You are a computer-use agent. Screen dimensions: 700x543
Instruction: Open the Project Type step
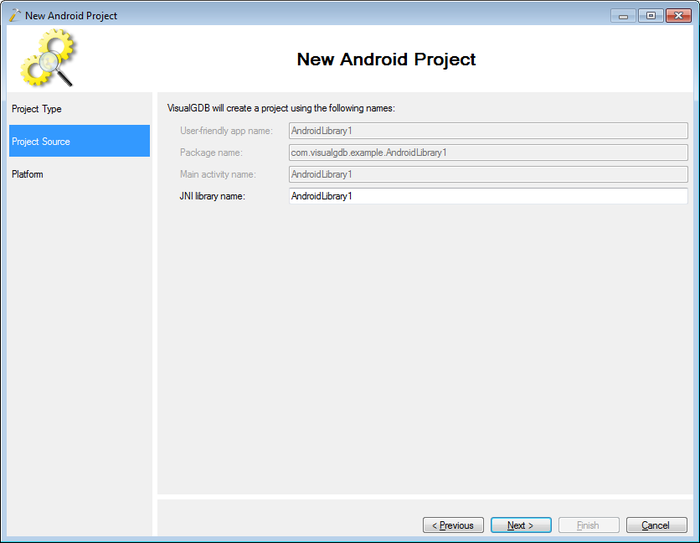coord(79,109)
